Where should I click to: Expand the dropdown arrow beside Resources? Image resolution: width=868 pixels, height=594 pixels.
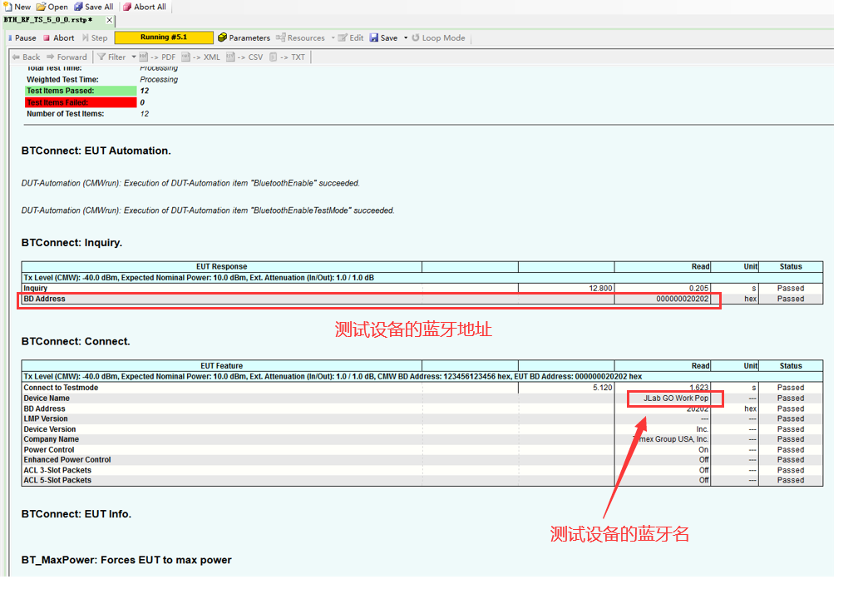tap(333, 37)
